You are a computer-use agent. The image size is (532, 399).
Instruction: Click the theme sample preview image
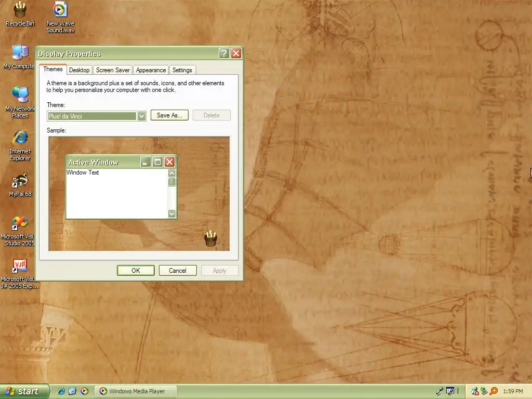(139, 194)
